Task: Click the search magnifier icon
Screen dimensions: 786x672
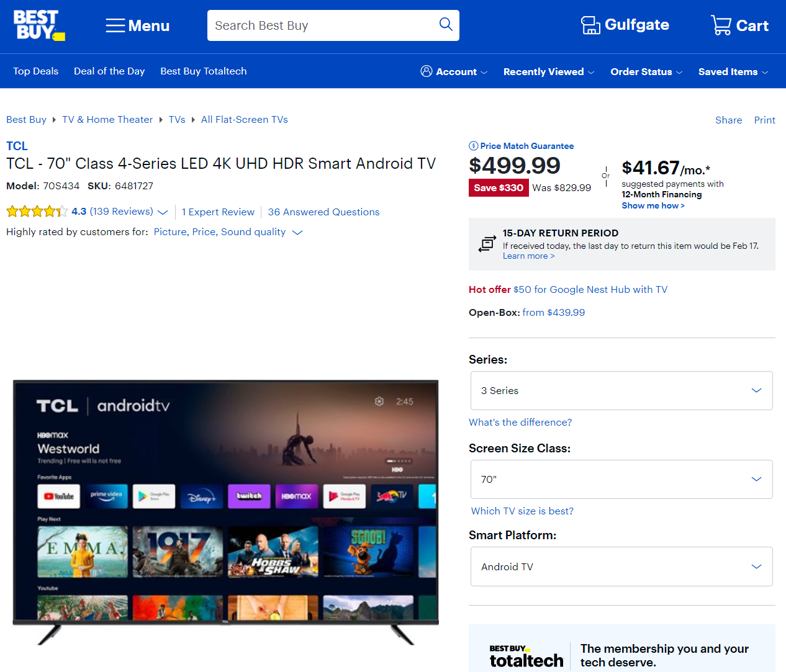Action: click(446, 25)
